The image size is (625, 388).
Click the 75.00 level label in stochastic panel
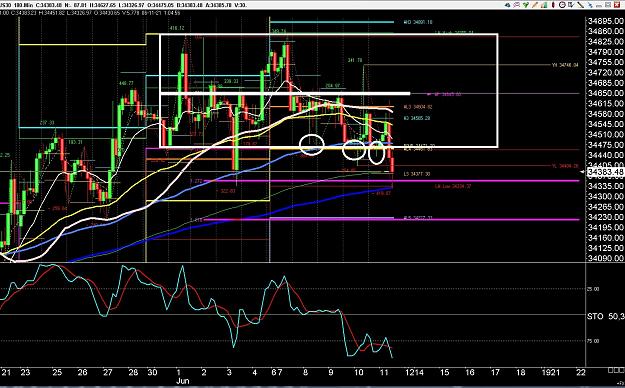594,341
